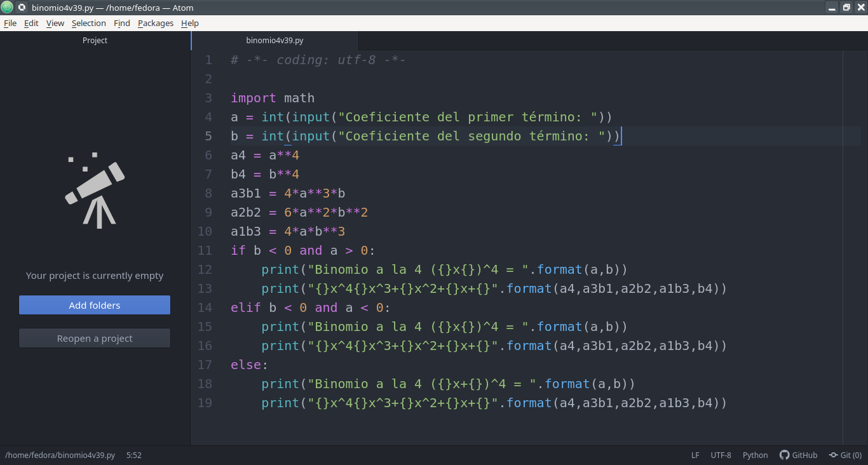Click cursor position 5:52 in status bar

[x=133, y=455]
